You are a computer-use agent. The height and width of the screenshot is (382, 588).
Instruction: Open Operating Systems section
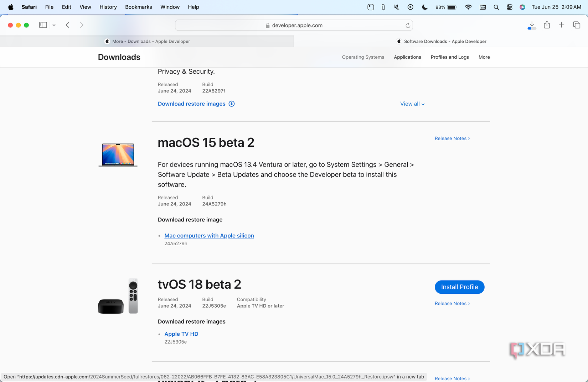tap(363, 57)
